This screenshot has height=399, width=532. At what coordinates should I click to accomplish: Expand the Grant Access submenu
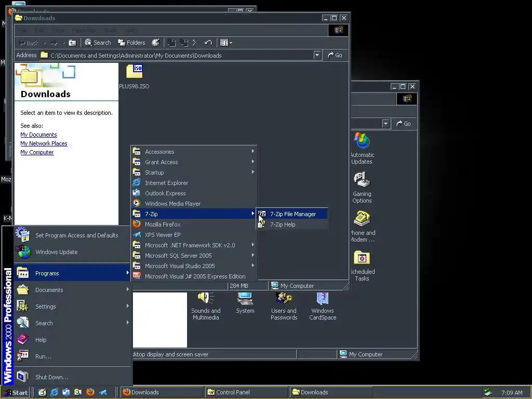(x=194, y=162)
